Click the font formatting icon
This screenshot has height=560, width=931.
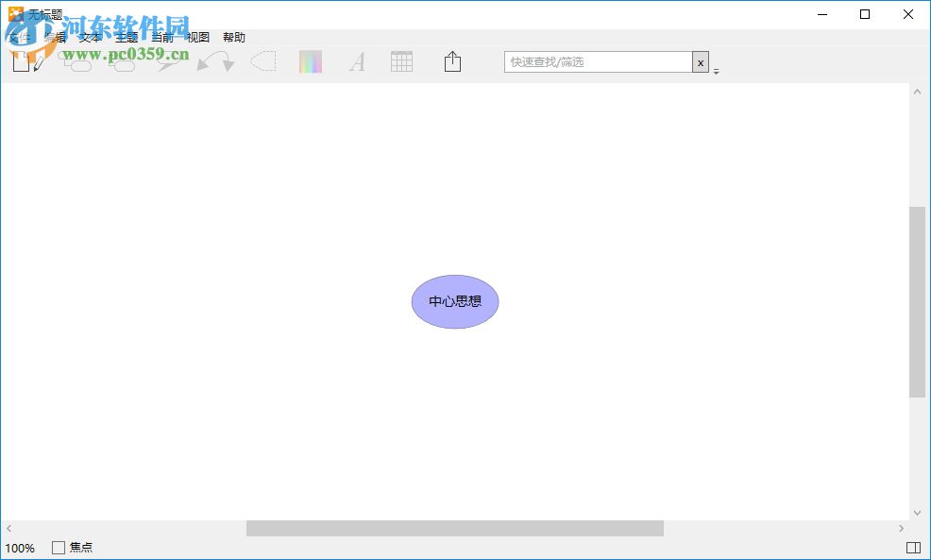(x=356, y=61)
